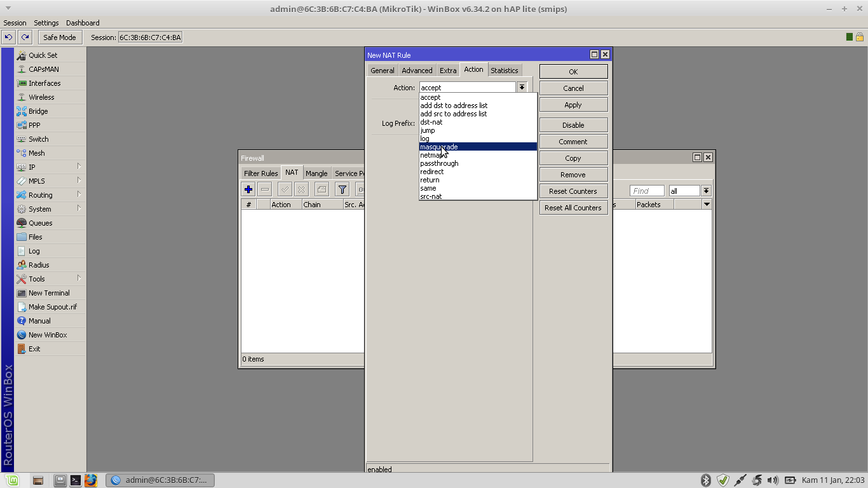868x488 pixels.
Task: Disable the selected rule with the cross icon
Action: (301, 189)
